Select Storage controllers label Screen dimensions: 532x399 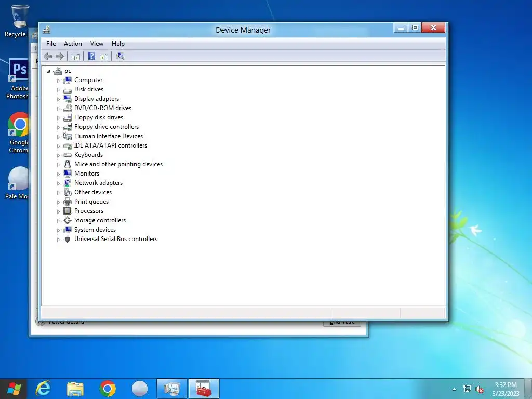(x=100, y=220)
